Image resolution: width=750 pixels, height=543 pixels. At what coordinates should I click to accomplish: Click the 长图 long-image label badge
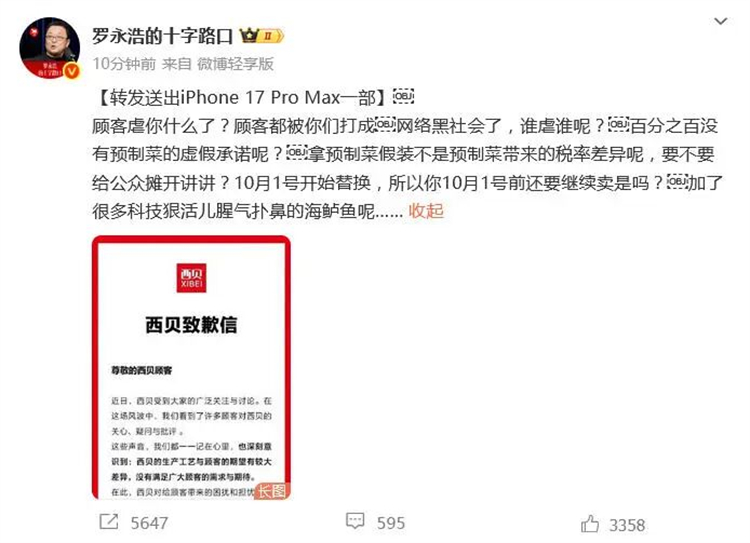pos(273,491)
